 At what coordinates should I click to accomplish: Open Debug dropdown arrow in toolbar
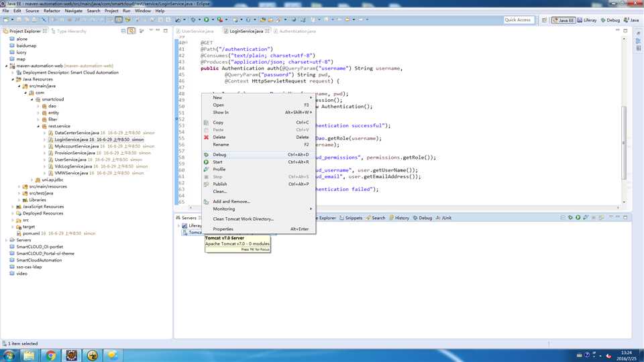click(x=199, y=19)
